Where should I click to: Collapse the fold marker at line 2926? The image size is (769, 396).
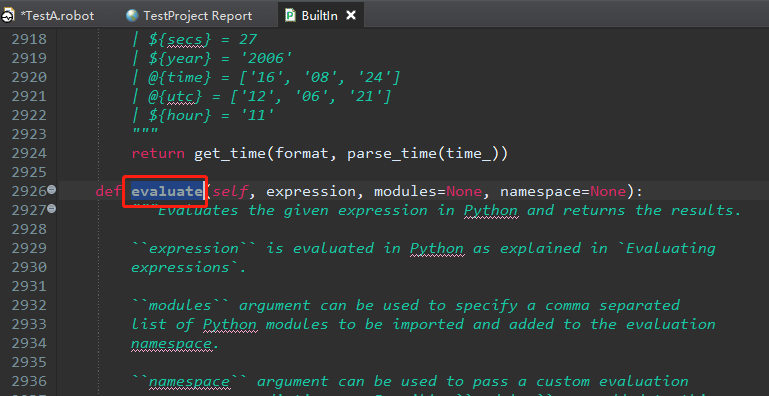click(x=51, y=190)
